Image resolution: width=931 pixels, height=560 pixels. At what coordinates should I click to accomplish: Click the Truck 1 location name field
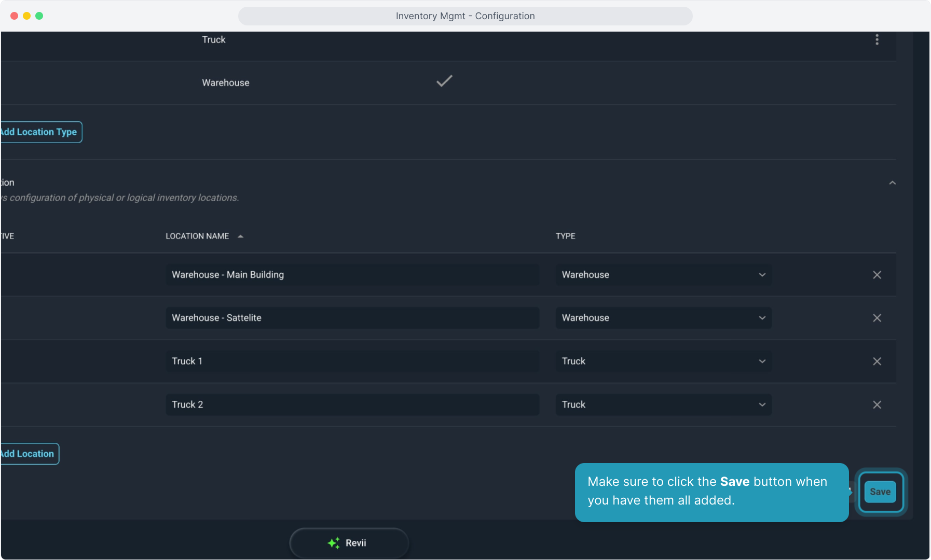coord(352,361)
